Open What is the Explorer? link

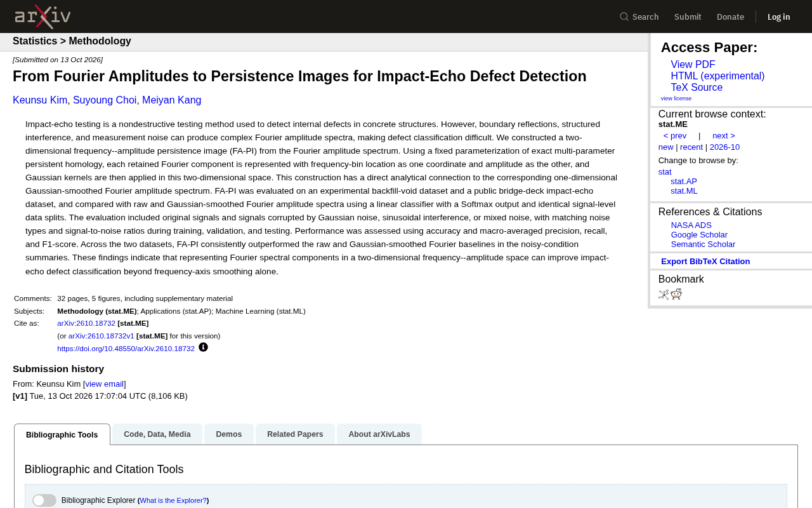tap(173, 500)
